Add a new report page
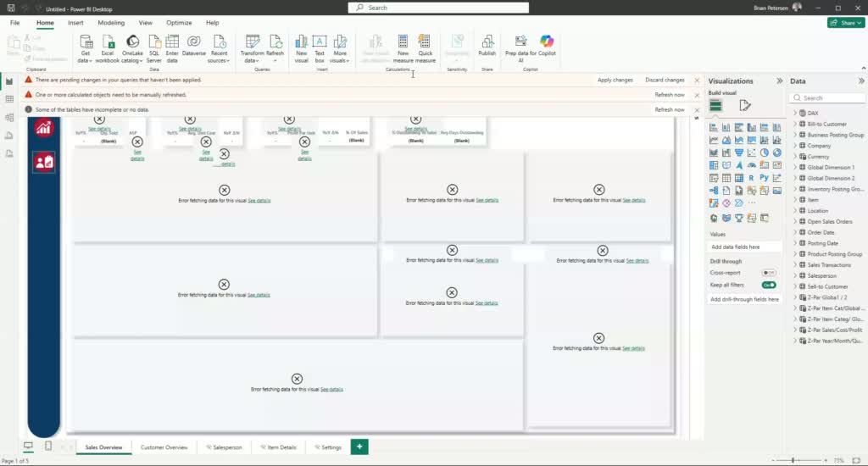This screenshot has height=466, width=868. click(359, 447)
